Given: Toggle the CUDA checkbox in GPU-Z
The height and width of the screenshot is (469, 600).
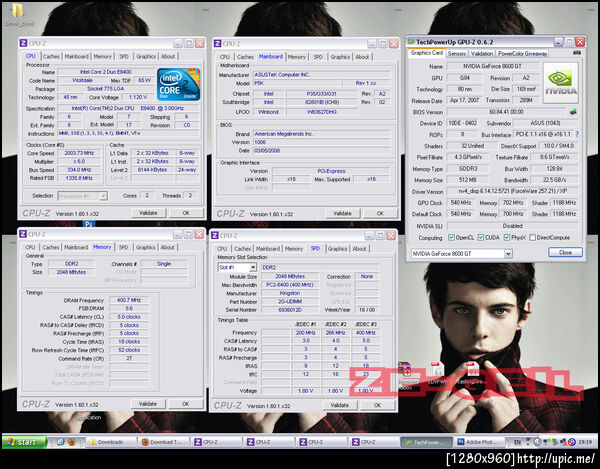Looking at the screenshot, I should click(481, 238).
